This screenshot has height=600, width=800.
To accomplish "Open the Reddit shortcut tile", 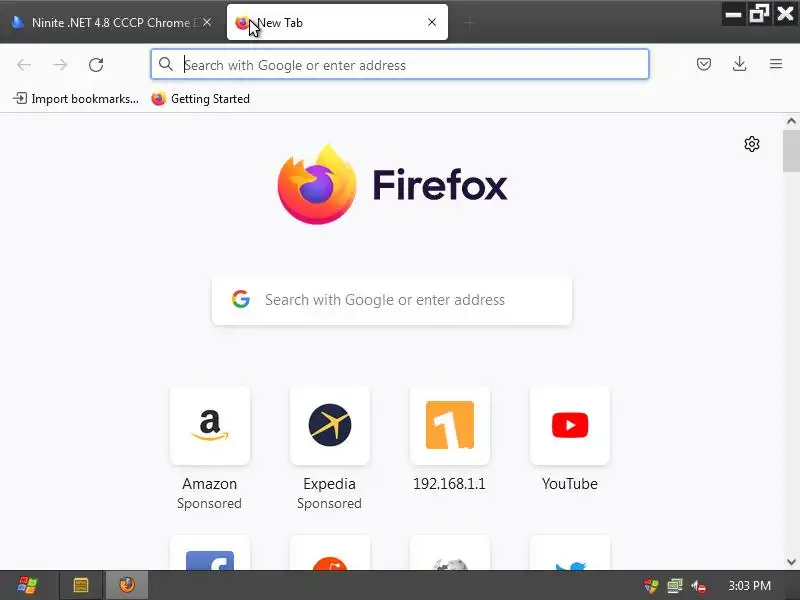I will point(330,553).
